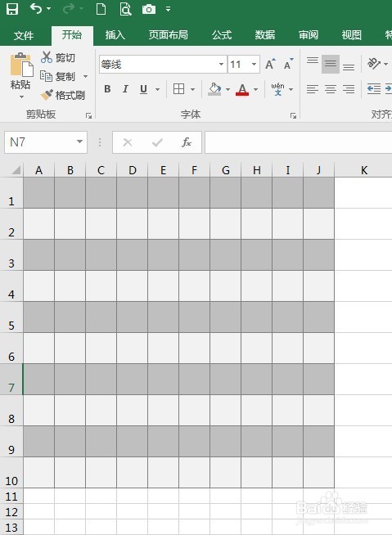Toggle Bold formatting
Screen dimensions: 392x535
tap(107, 89)
